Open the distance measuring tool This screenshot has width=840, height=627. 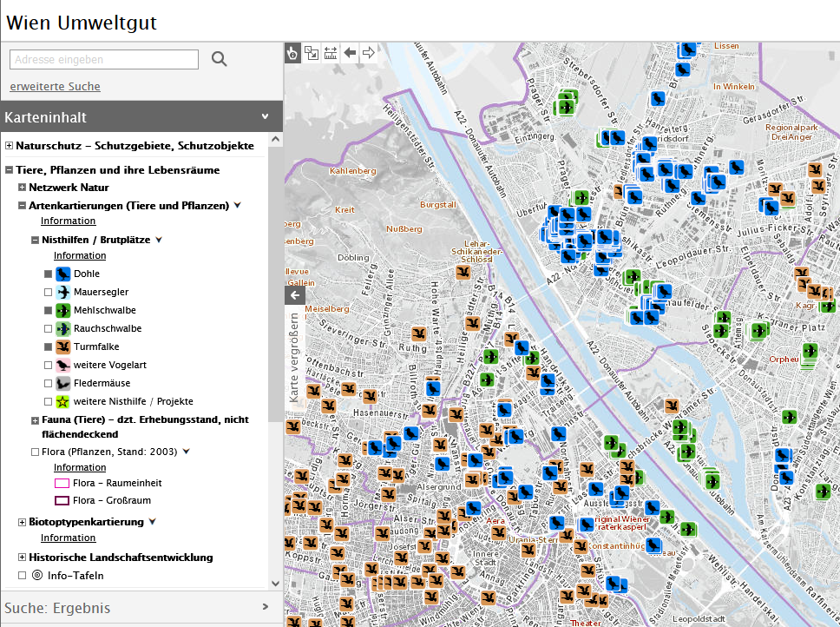[x=331, y=53]
